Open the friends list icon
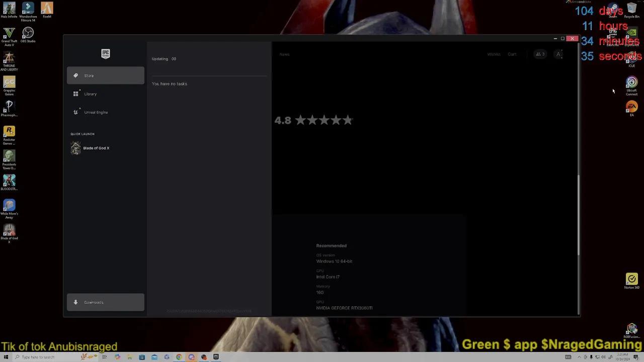The width and height of the screenshot is (644, 362). [540, 54]
